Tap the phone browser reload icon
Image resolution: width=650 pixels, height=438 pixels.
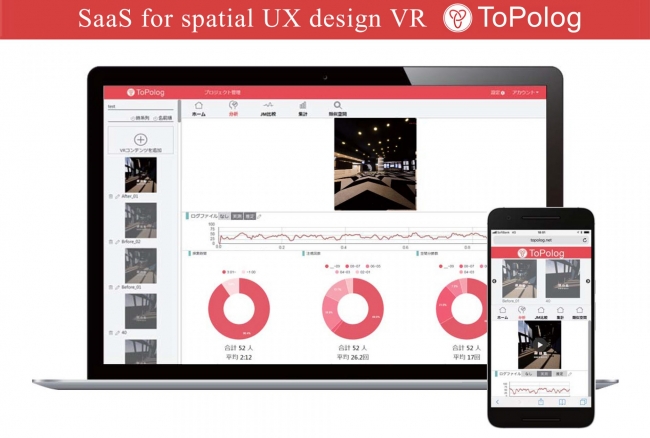click(x=585, y=240)
